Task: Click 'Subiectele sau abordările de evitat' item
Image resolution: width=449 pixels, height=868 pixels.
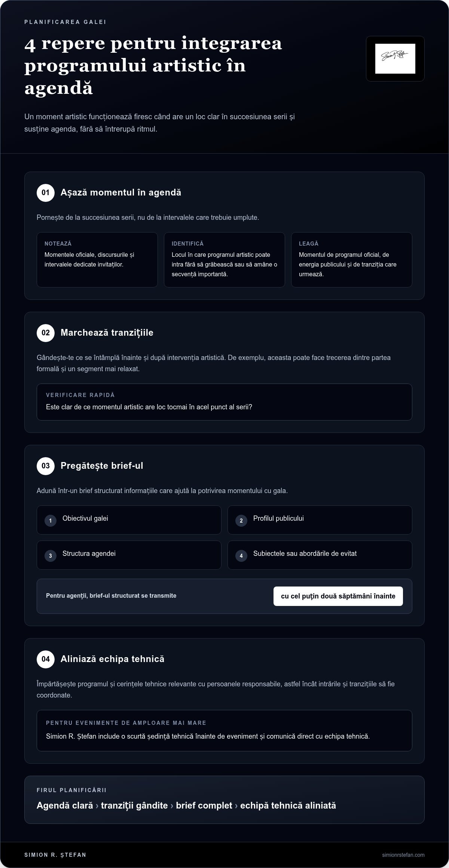Action: [x=320, y=555]
